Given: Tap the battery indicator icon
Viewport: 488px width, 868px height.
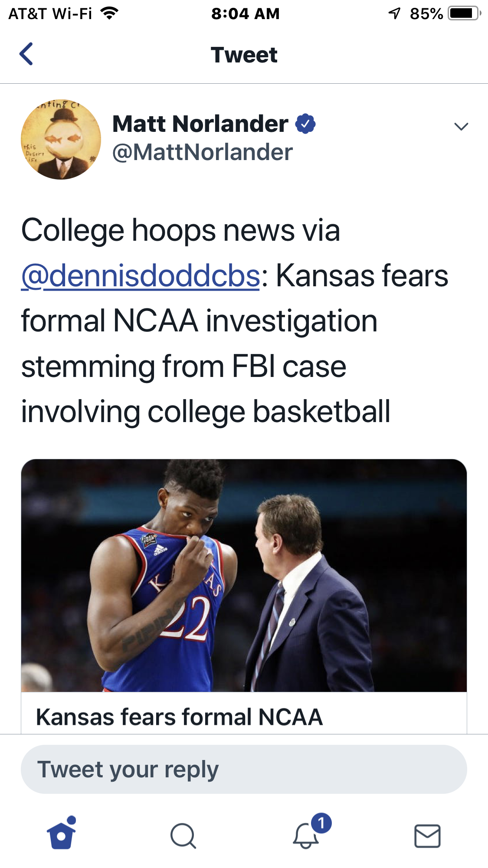Looking at the screenshot, I should [464, 13].
